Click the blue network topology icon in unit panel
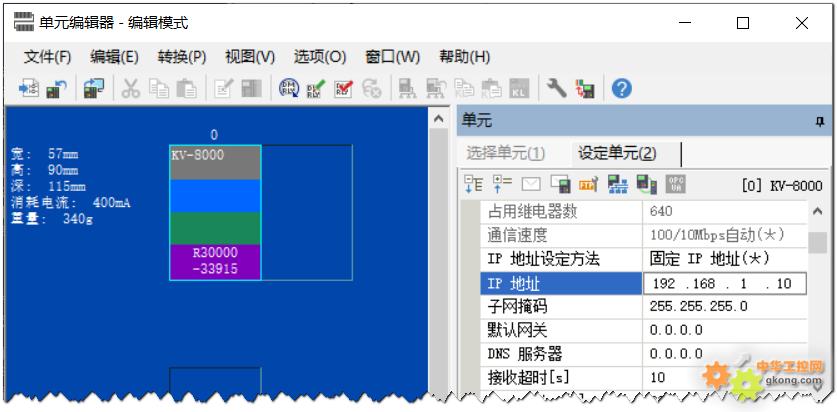 (618, 185)
